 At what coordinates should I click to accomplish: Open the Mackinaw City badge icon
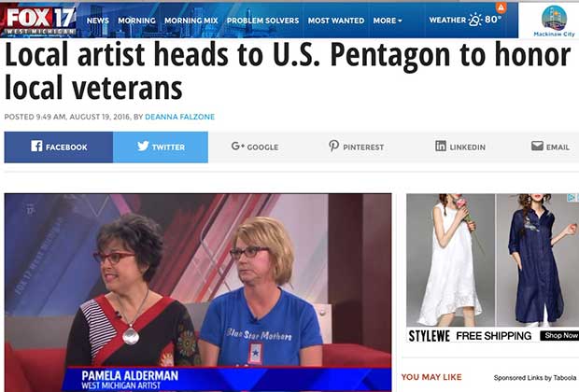[554, 21]
